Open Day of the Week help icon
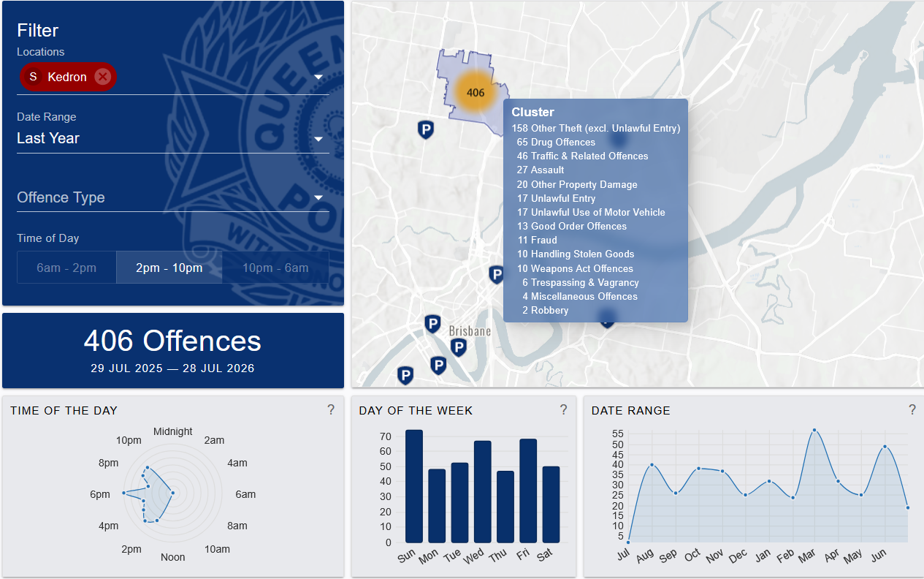This screenshot has width=924, height=579. [563, 410]
